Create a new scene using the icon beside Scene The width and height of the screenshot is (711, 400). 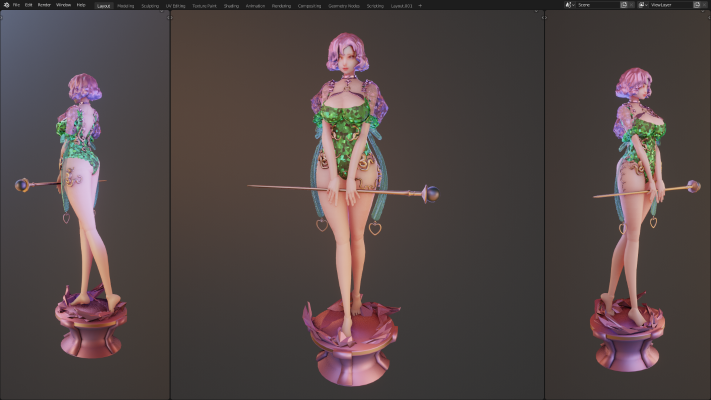point(624,5)
